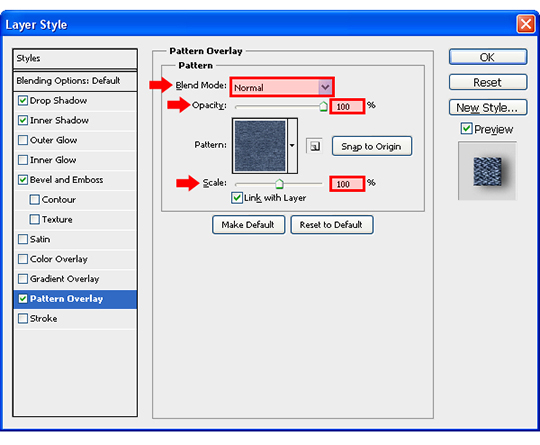
Task: Click the Opacity slider handle
Action: (x=323, y=106)
